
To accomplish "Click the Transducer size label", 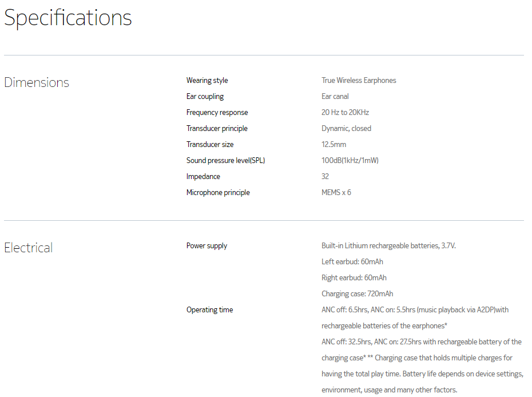I will point(210,145).
